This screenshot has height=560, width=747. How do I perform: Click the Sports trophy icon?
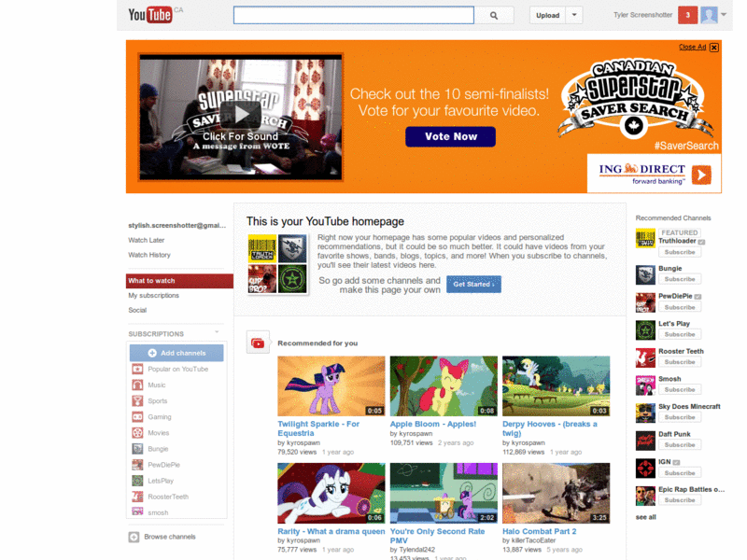[137, 401]
